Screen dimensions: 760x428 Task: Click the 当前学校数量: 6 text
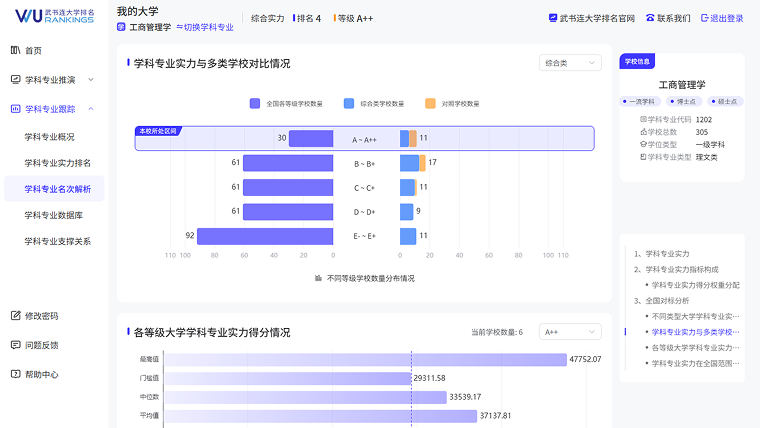[497, 332]
